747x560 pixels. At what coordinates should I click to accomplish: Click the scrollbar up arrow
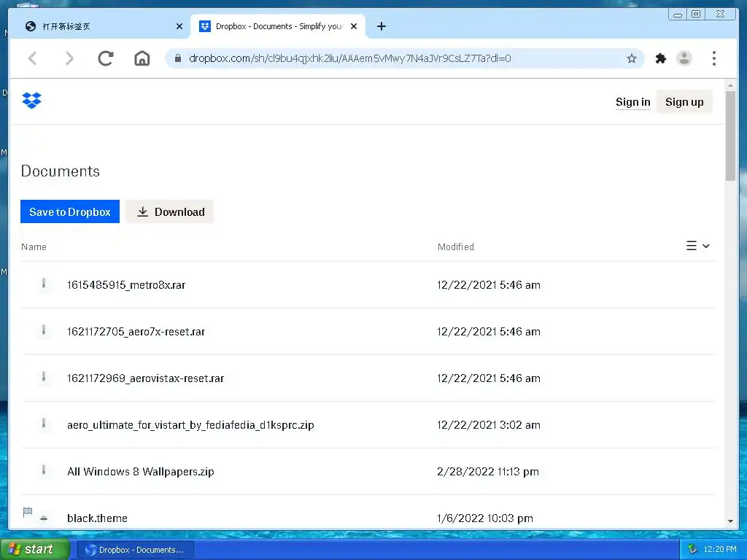[x=730, y=85]
